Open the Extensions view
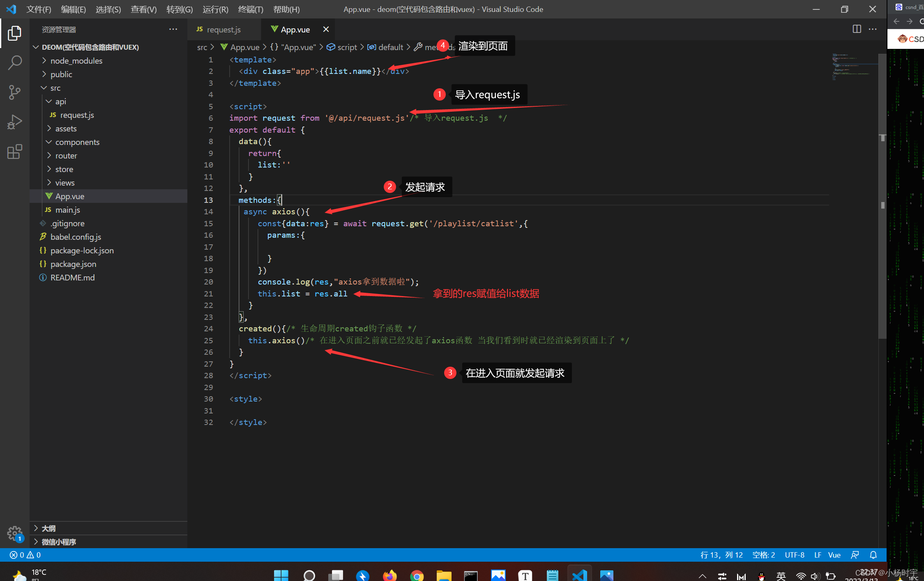The height and width of the screenshot is (581, 924). coord(15,152)
